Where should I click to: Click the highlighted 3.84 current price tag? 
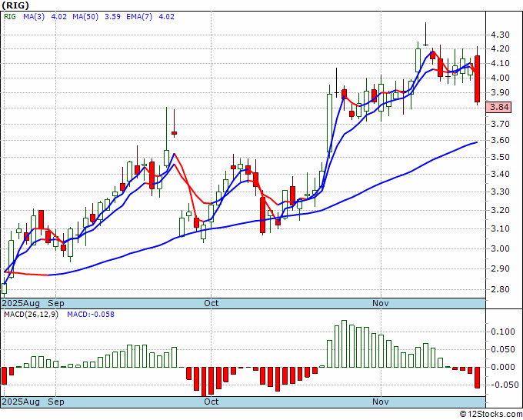499,108
